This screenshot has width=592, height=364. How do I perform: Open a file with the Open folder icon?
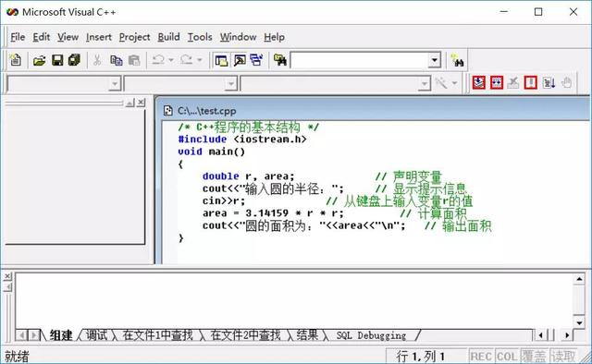(39, 60)
